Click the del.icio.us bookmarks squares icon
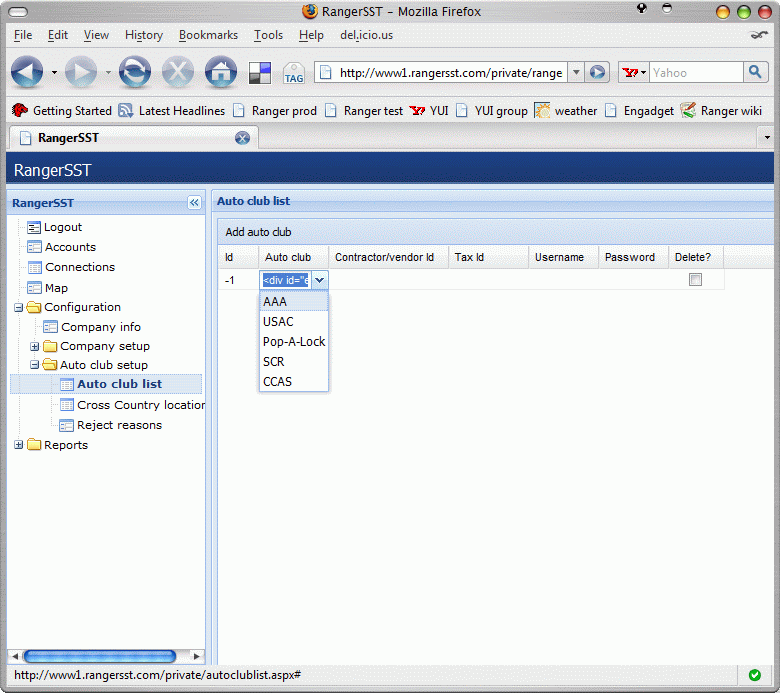The height and width of the screenshot is (693, 780). [x=260, y=73]
